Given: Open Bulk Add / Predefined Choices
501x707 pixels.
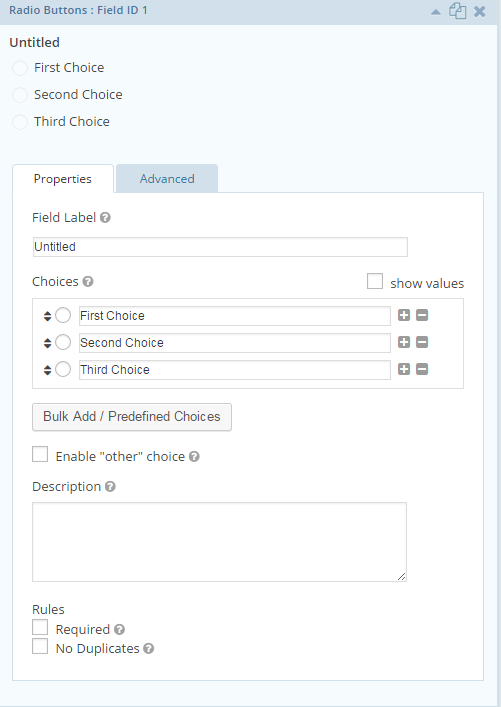Looking at the screenshot, I should coord(132,417).
